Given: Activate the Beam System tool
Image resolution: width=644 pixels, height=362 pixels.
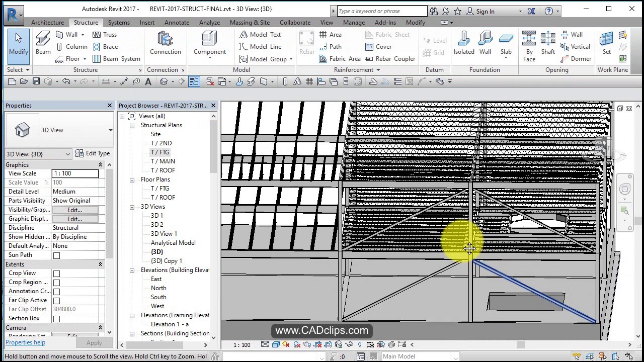Looking at the screenshot, I should [x=117, y=59].
